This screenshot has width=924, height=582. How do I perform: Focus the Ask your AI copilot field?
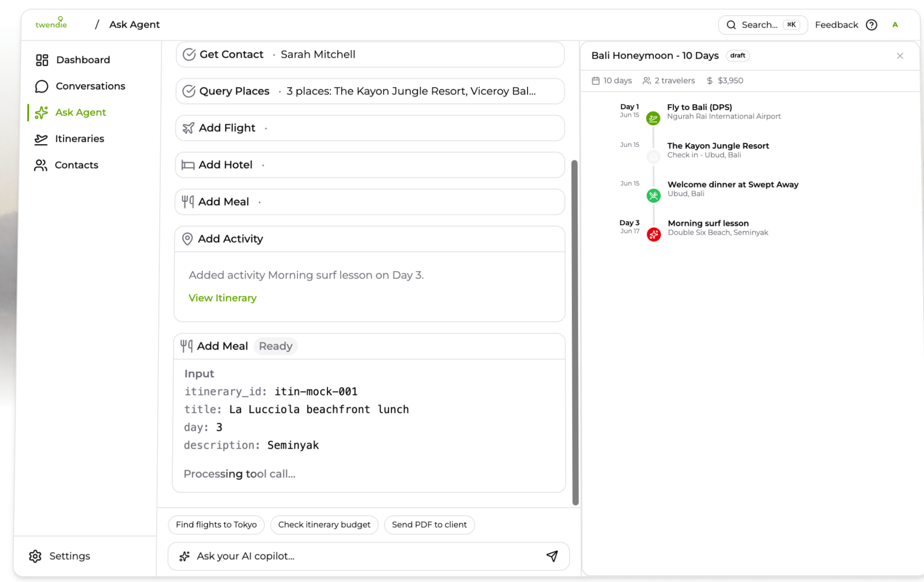coord(369,556)
